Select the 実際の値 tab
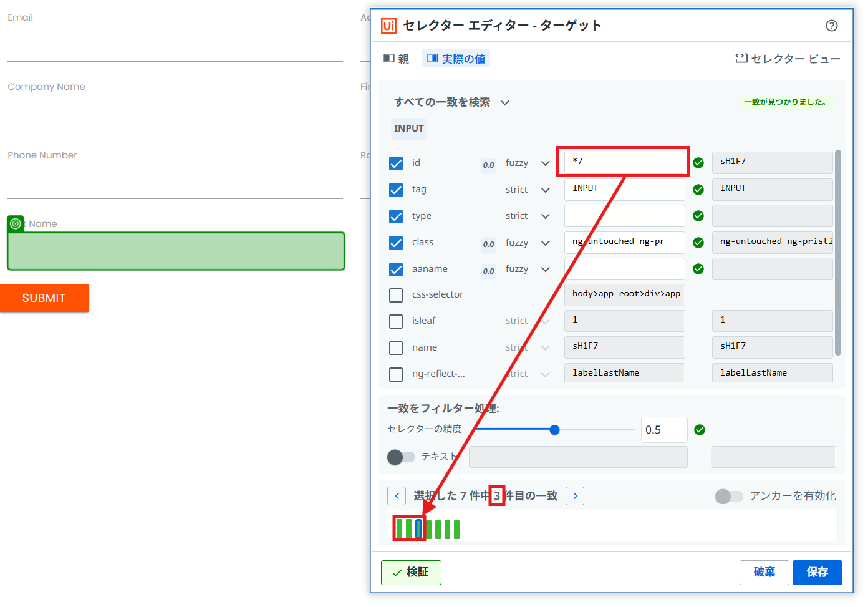 click(456, 59)
